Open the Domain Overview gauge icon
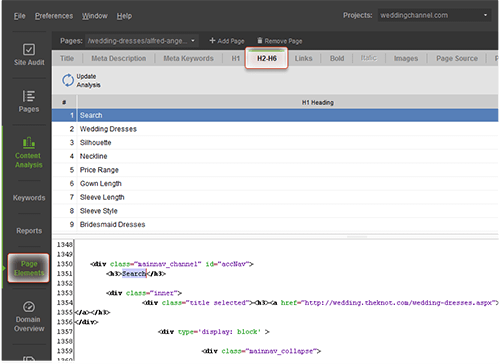This screenshot has height=364, width=500. 29,307
